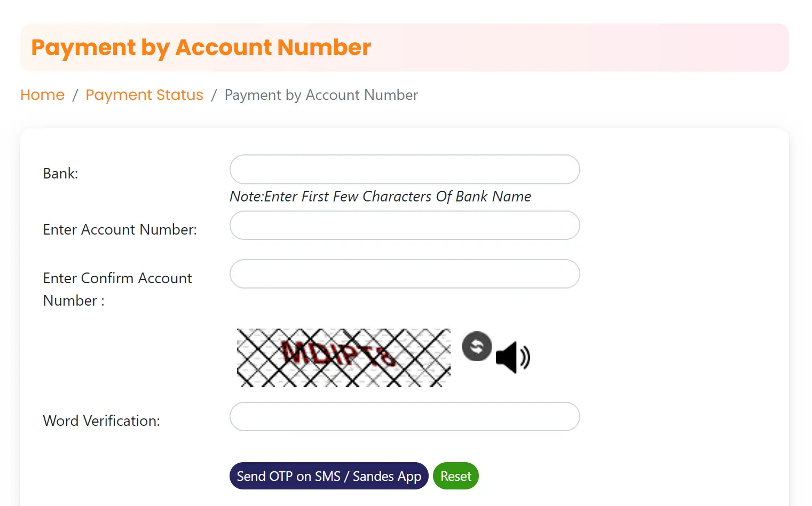Click the Enter Confirm Account Number label
Viewport: 812px width, 506px height.
pos(117,289)
